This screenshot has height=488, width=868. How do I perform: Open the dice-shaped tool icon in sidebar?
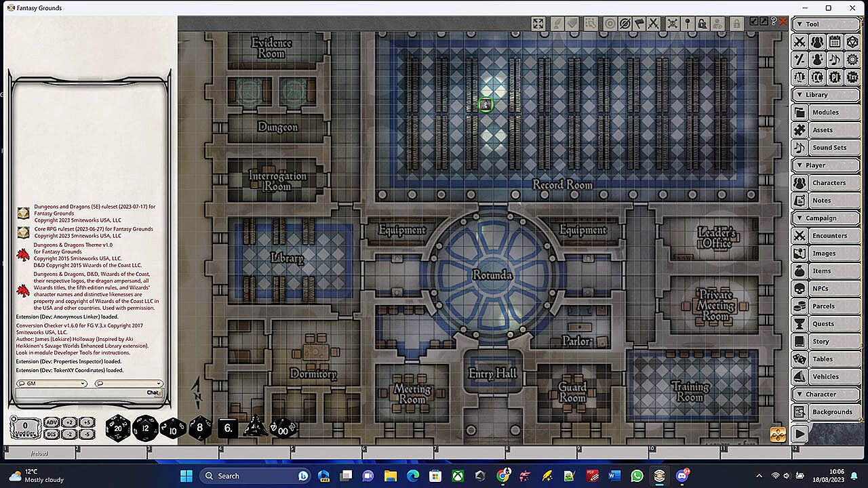[852, 42]
